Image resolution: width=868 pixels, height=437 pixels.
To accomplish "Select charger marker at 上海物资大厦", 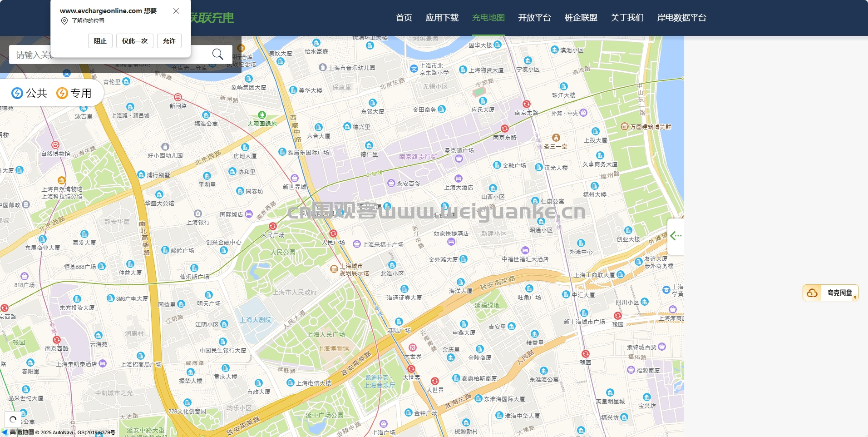I will 463,70.
